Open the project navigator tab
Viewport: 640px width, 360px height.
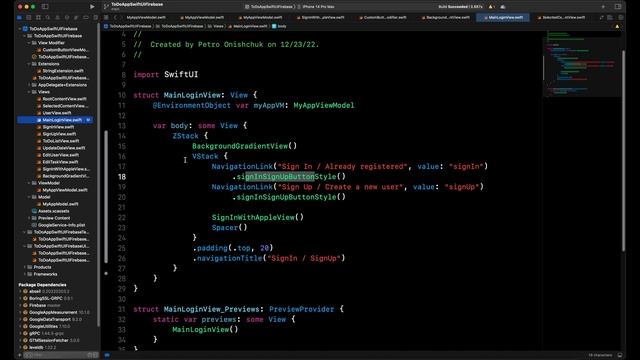point(19,18)
